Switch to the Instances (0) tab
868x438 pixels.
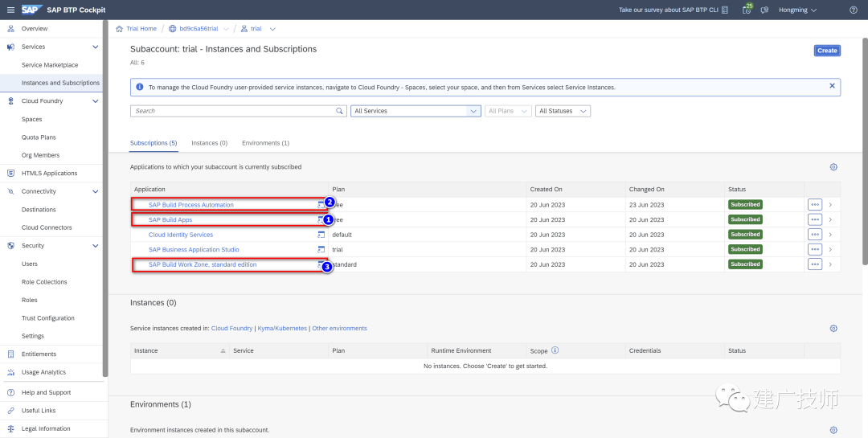[209, 143]
